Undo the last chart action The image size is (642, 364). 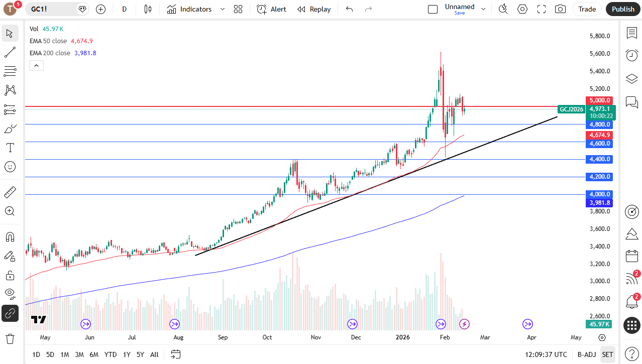tap(350, 9)
